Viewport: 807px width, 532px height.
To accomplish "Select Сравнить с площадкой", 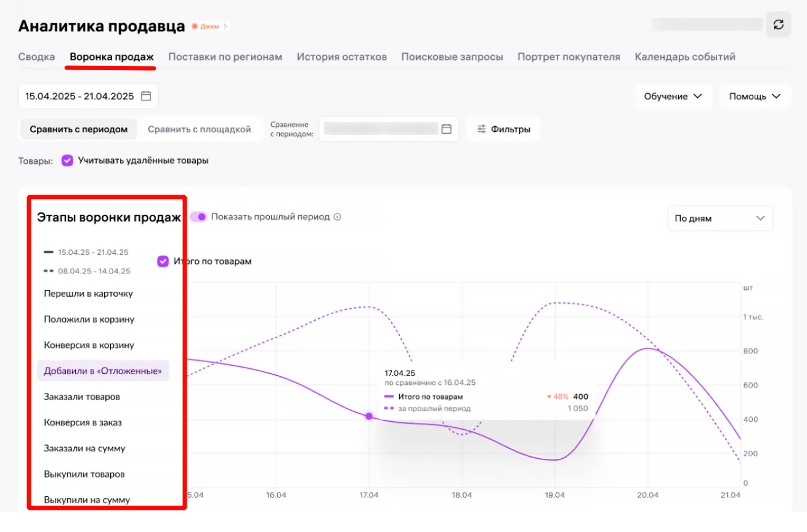I will tap(199, 129).
